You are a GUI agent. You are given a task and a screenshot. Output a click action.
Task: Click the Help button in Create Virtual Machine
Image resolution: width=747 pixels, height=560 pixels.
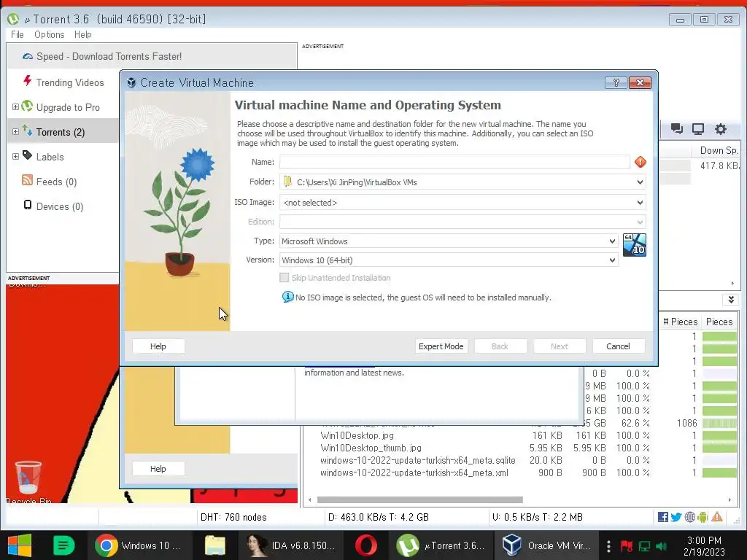click(x=158, y=346)
